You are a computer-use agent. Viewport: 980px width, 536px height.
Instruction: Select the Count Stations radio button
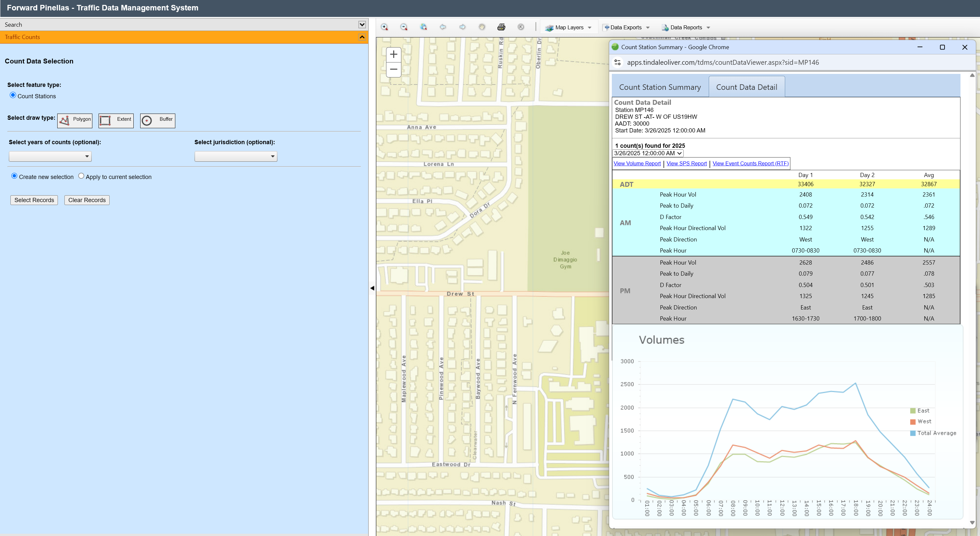tap(13, 95)
